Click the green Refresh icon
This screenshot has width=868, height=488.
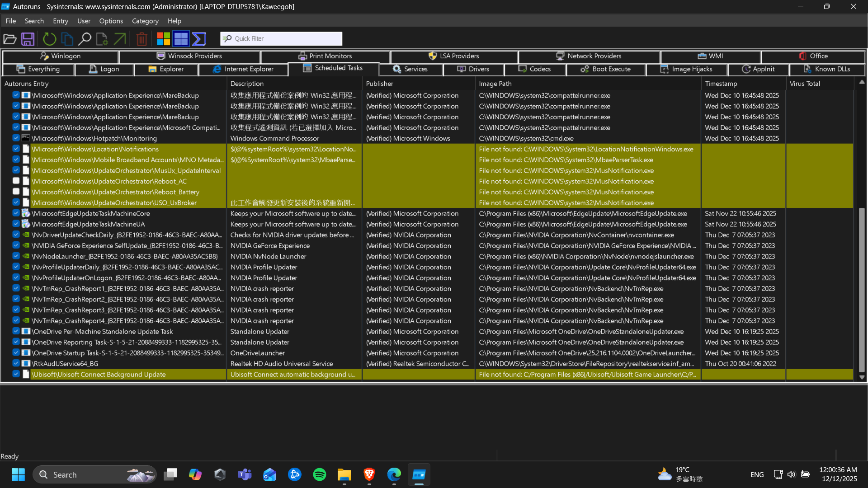[49, 39]
